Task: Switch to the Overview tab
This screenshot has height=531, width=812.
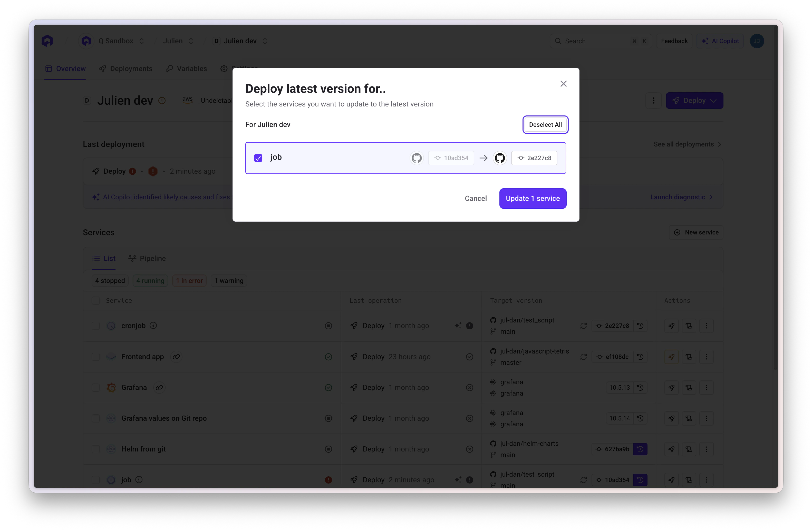Action: [x=65, y=68]
